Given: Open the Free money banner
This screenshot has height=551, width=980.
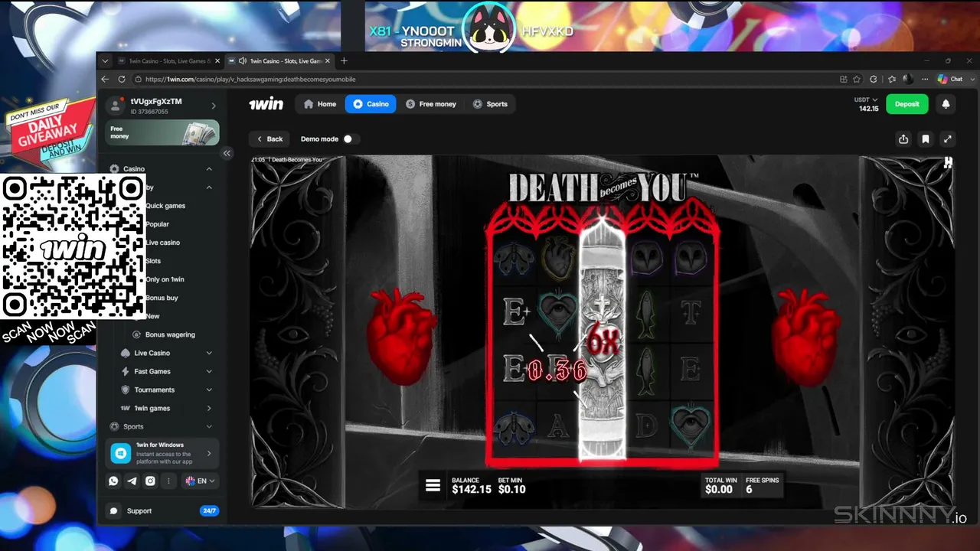Looking at the screenshot, I should (x=162, y=132).
